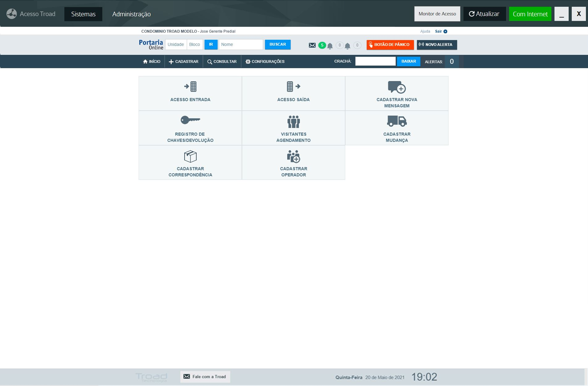
Task: Click the Cadastrar Nova Mensagem chat icon
Action: (x=397, y=87)
